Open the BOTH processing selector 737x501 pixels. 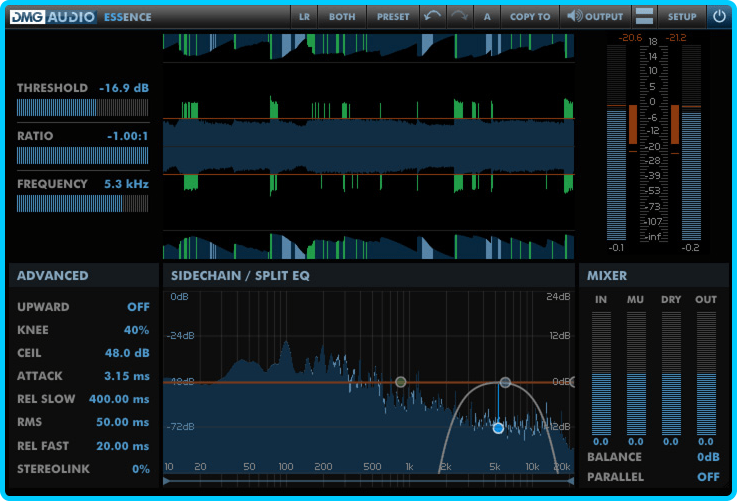(x=342, y=16)
